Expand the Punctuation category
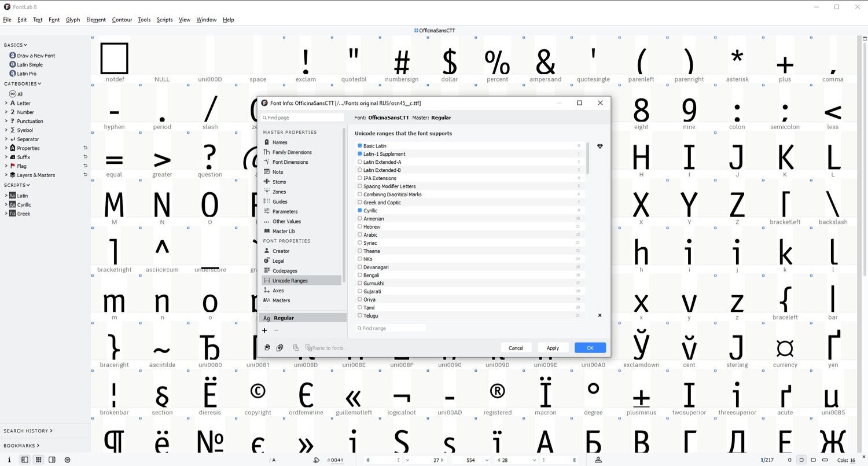The image size is (868, 466). (x=6, y=121)
